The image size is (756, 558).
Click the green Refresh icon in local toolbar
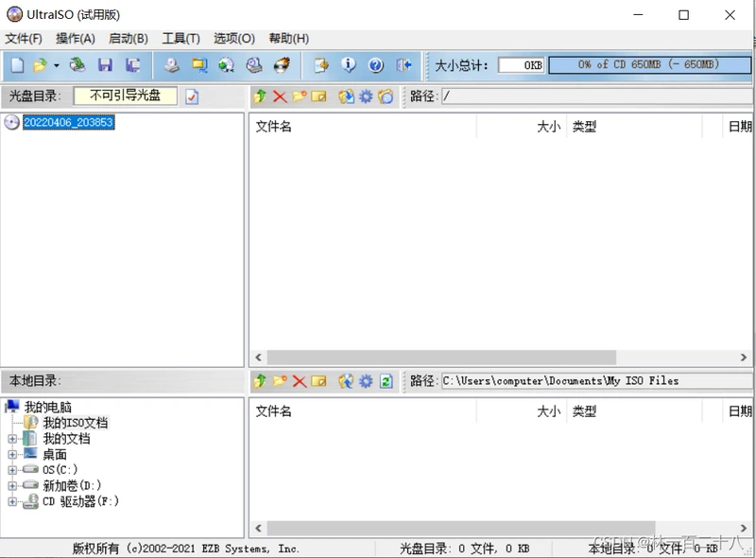click(x=387, y=381)
